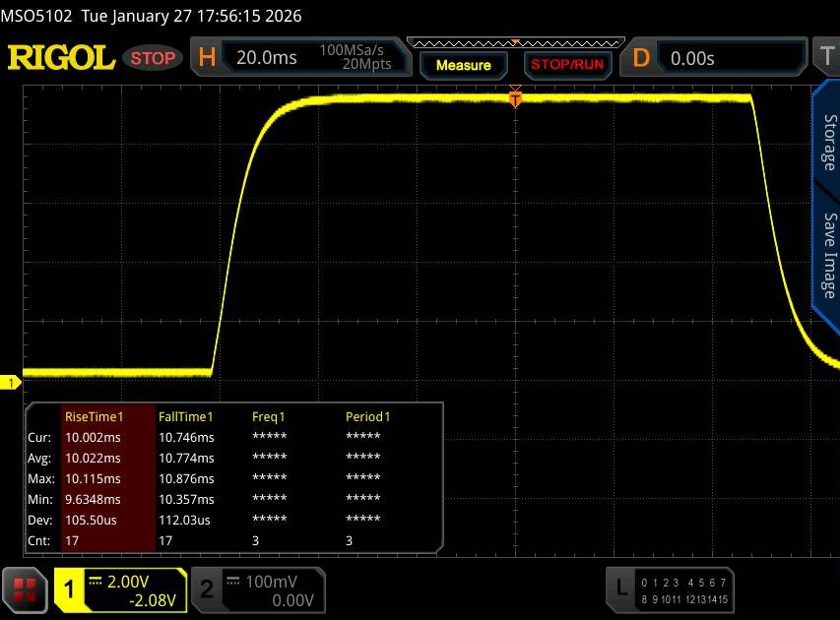Toggle channel 1 with 2.00V scale
Image resolution: width=840 pixels, height=620 pixels.
tap(120, 589)
